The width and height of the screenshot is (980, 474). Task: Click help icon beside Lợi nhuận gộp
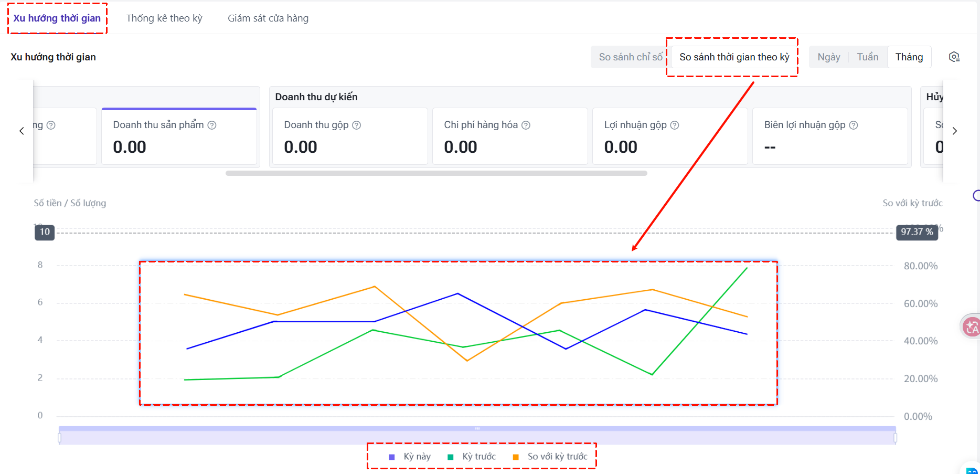coord(675,125)
